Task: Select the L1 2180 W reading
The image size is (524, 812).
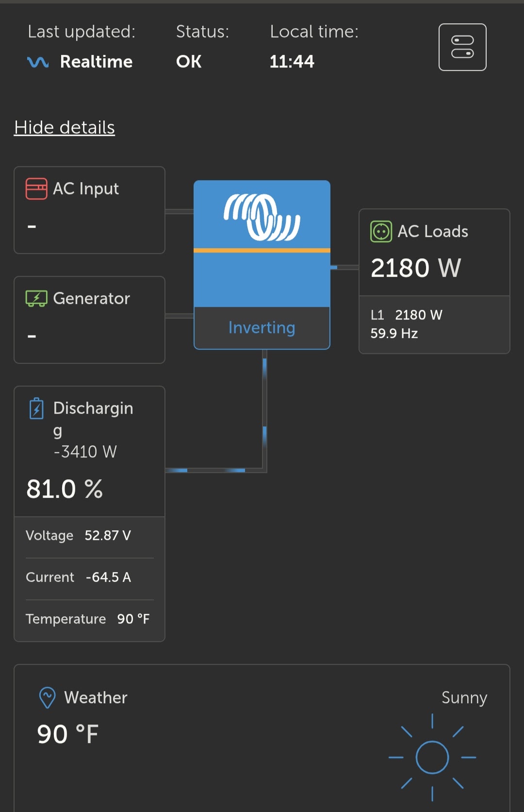Action: tap(407, 315)
